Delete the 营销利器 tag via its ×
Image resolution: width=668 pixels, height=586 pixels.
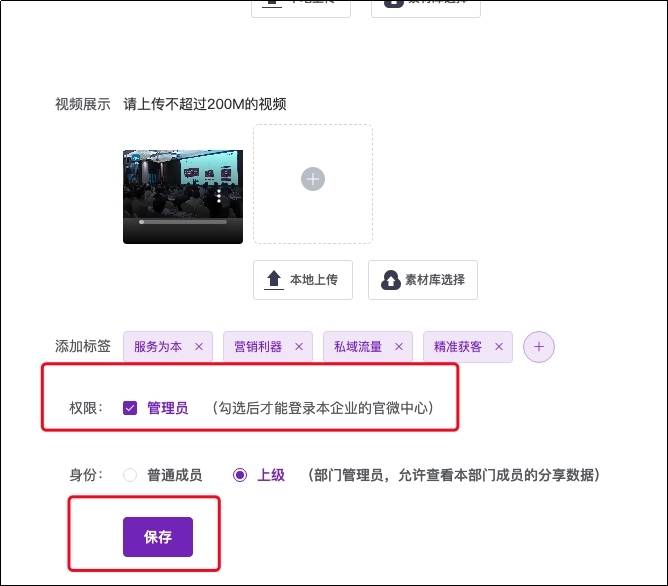point(298,347)
